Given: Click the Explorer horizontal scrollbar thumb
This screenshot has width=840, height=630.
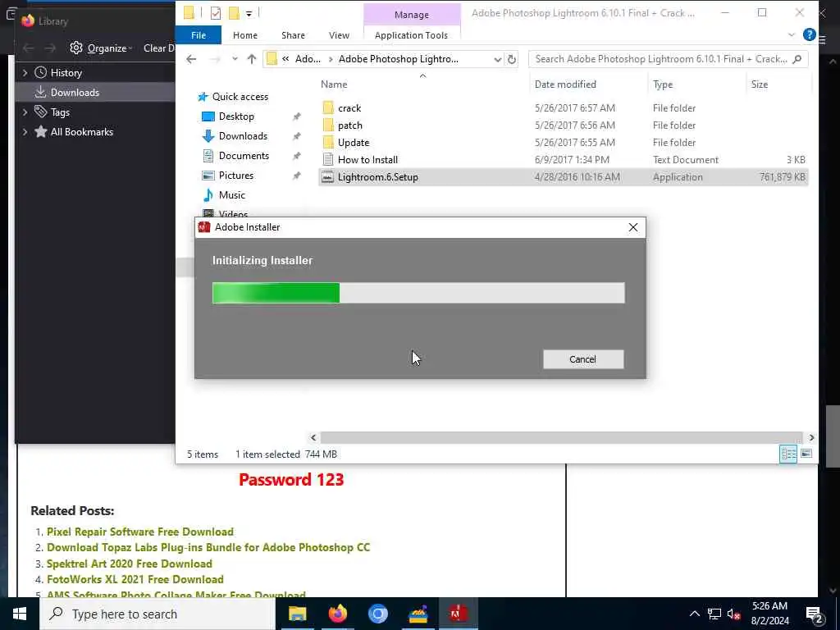Looking at the screenshot, I should 561,438.
